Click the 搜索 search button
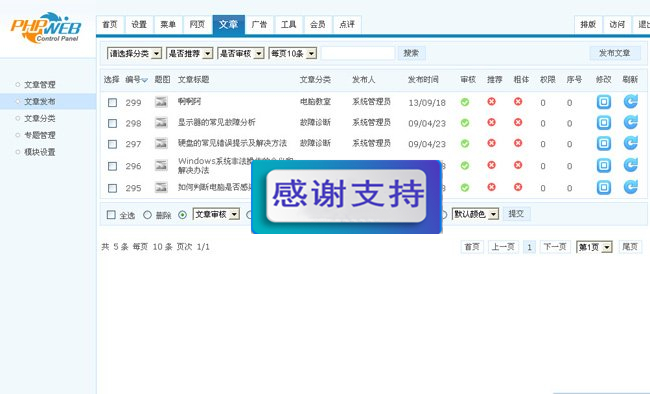The height and width of the screenshot is (394, 650). tap(411, 53)
